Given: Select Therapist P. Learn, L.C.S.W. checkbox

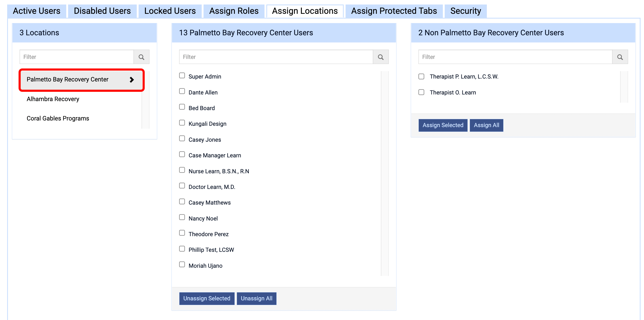Looking at the screenshot, I should coord(421,76).
